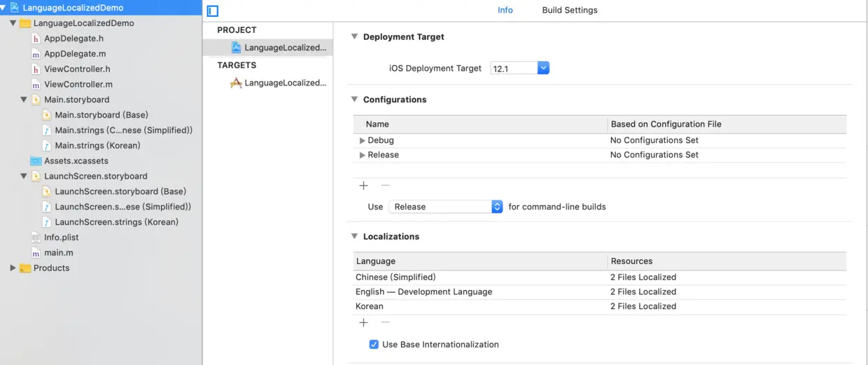Select the Info tab
The height and width of the screenshot is (365, 868).
point(505,11)
